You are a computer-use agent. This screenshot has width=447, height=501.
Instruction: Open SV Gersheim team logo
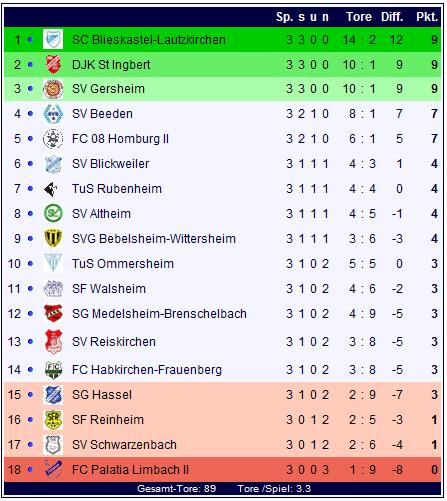(53, 89)
